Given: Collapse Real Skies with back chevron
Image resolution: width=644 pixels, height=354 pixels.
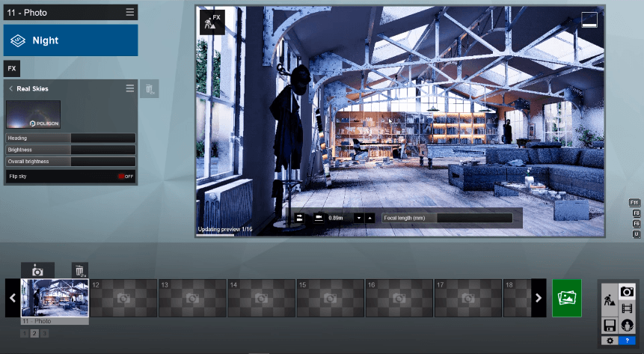Looking at the screenshot, I should click(x=11, y=89).
